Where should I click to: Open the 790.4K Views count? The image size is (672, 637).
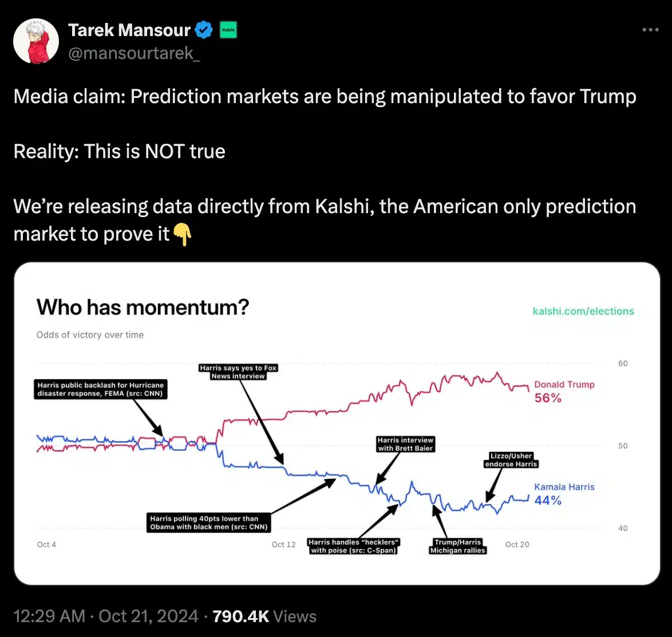[264, 616]
